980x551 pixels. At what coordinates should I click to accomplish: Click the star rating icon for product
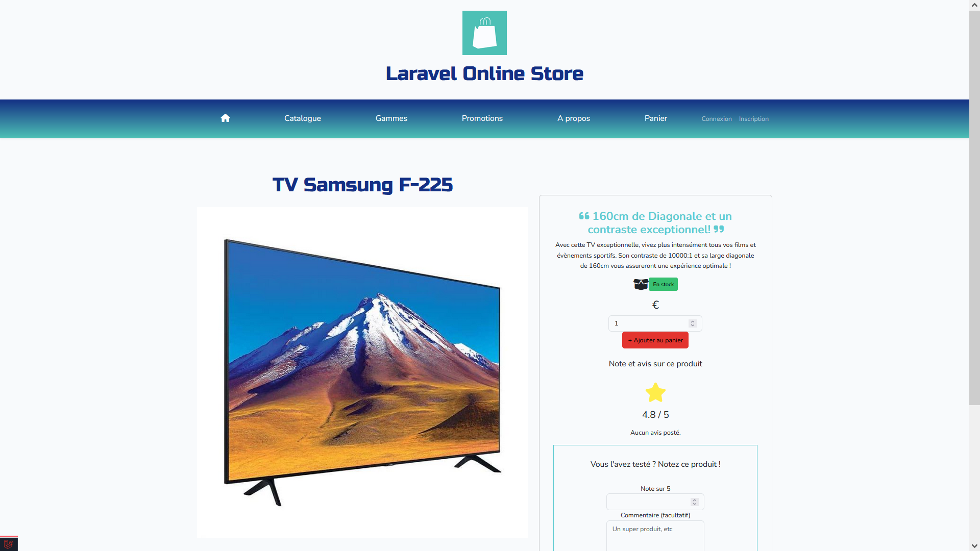655,393
